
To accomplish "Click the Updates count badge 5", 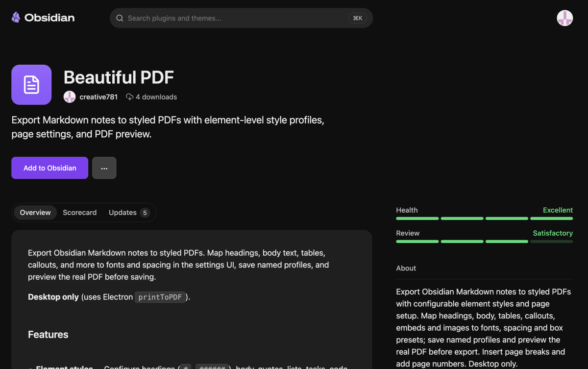I will click(145, 213).
